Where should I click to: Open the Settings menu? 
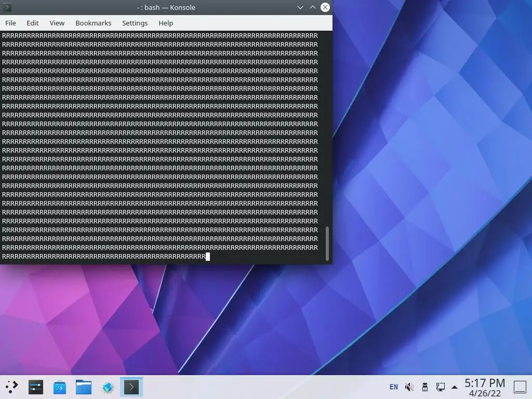pyautogui.click(x=135, y=23)
